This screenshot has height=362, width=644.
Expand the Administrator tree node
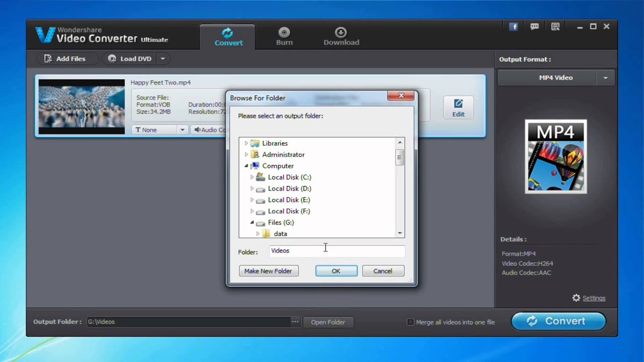click(246, 154)
